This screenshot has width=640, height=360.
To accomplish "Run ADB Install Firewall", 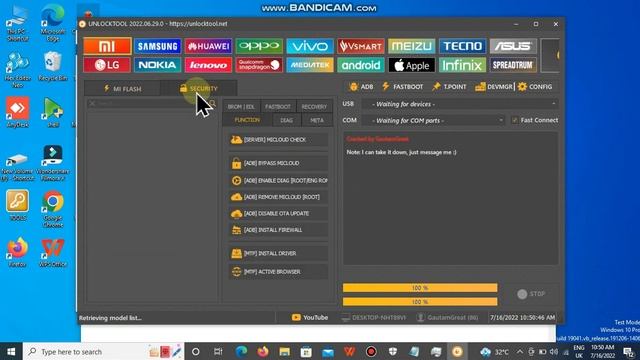I will (x=278, y=230).
